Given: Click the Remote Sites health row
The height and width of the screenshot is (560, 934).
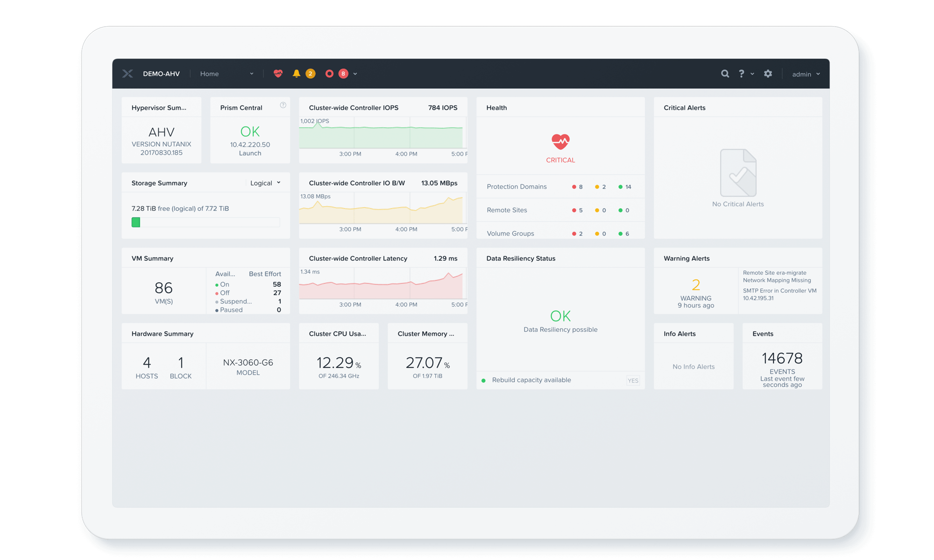Looking at the screenshot, I should click(x=507, y=210).
